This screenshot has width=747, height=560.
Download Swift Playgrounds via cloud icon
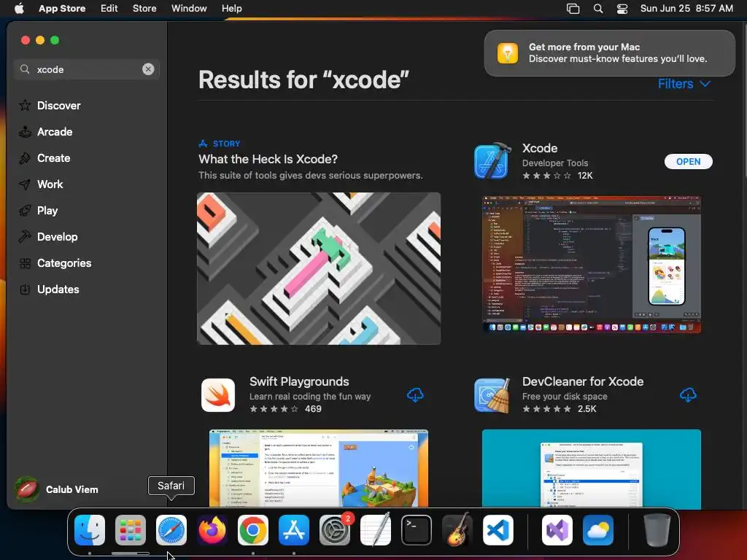click(415, 394)
